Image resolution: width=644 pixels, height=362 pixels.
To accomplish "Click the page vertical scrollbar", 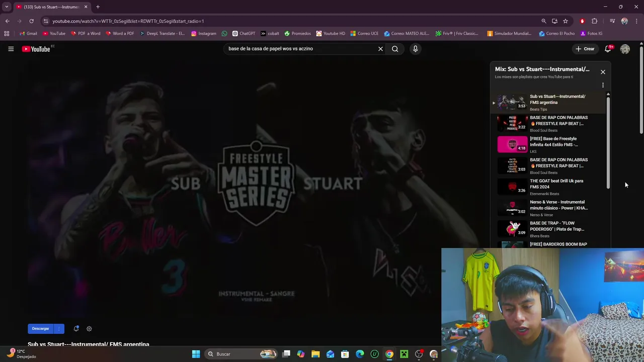I will pos(641,90).
